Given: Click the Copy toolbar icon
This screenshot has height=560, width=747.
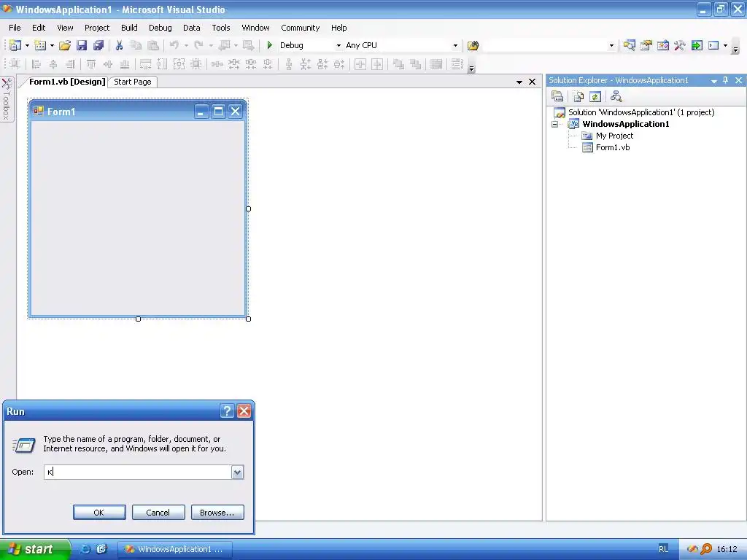Looking at the screenshot, I should point(136,45).
